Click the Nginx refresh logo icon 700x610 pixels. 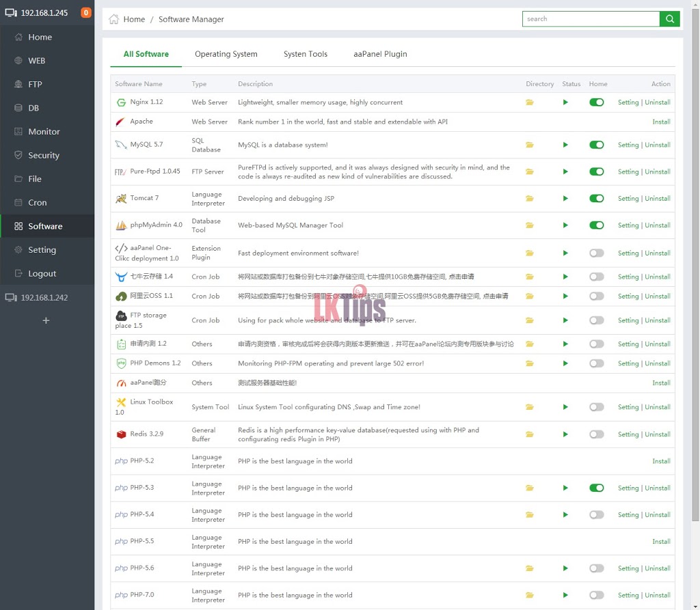121,102
